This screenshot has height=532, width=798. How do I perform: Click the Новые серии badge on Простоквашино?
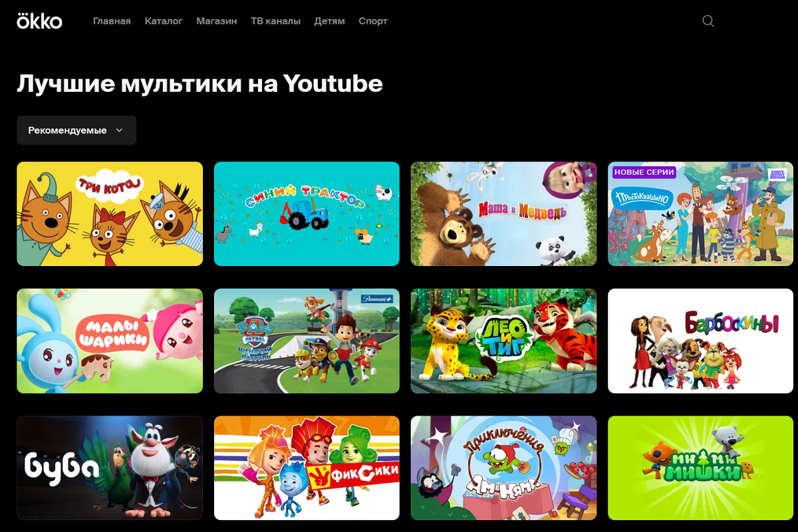pyautogui.click(x=644, y=172)
